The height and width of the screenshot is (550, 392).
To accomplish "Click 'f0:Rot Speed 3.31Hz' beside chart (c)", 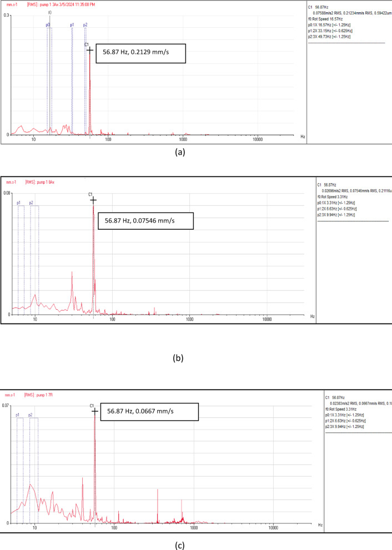I will [x=341, y=409].
